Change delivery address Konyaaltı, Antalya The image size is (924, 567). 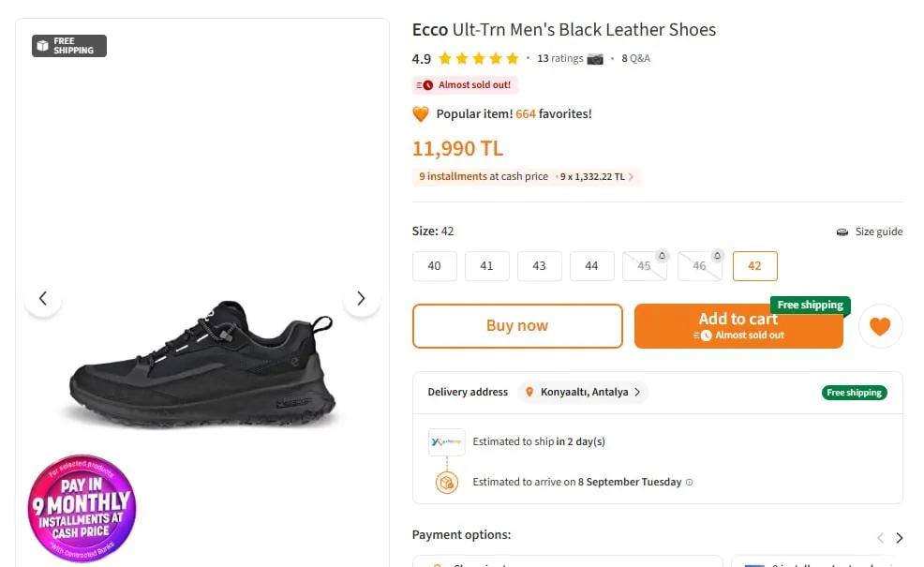(x=583, y=392)
